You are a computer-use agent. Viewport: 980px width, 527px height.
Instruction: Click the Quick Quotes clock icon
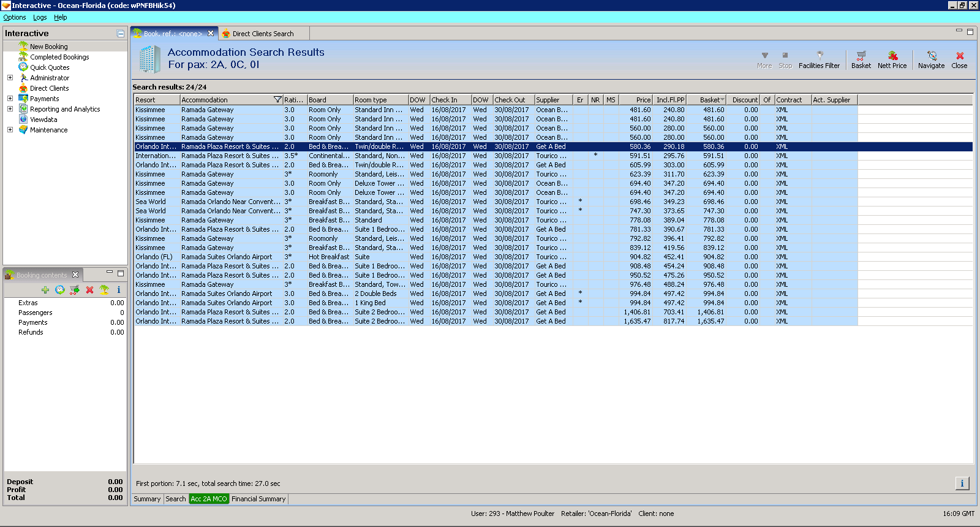tap(23, 67)
